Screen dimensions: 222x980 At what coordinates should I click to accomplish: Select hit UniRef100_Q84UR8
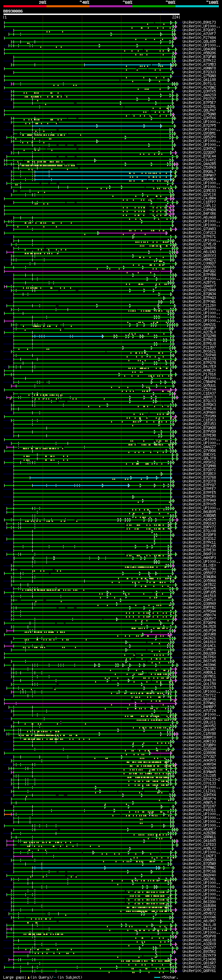pyautogui.click(x=199, y=49)
